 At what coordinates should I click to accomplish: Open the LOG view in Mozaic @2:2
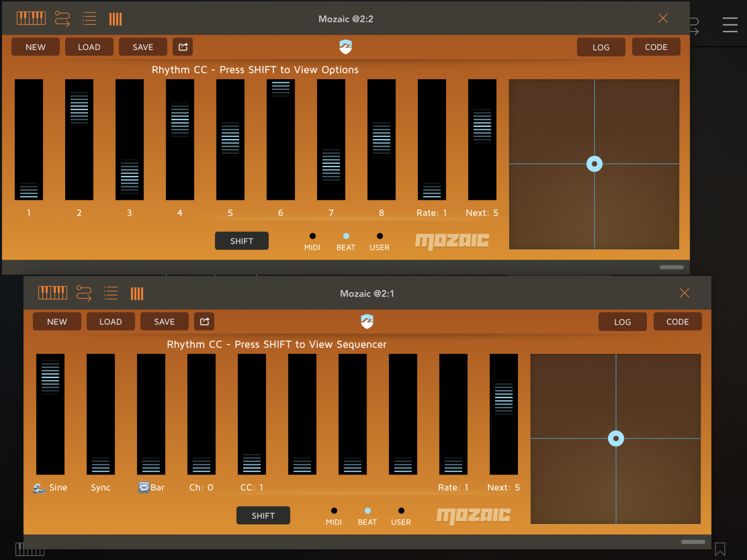click(x=601, y=47)
